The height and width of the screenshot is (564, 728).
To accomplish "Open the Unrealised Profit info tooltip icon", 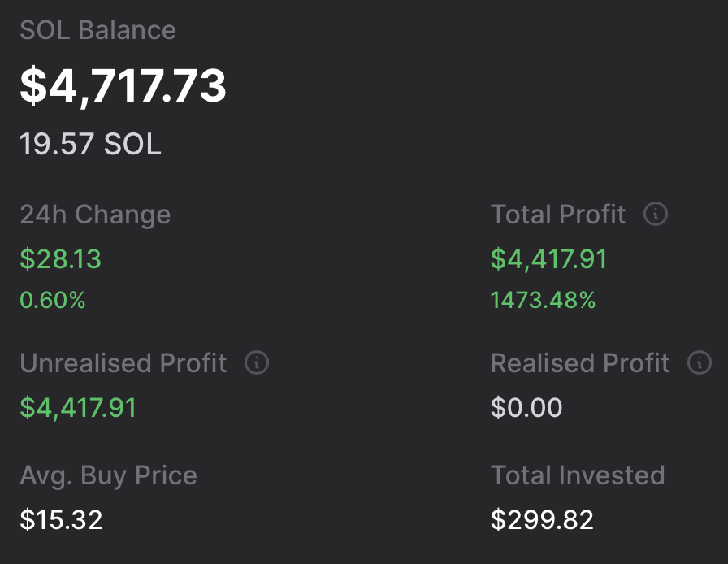I will [256, 362].
